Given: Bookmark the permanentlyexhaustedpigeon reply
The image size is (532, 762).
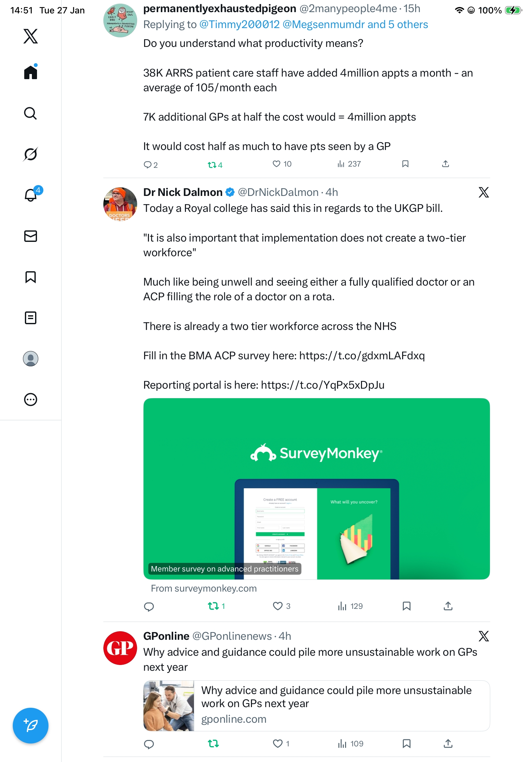Looking at the screenshot, I should point(405,164).
